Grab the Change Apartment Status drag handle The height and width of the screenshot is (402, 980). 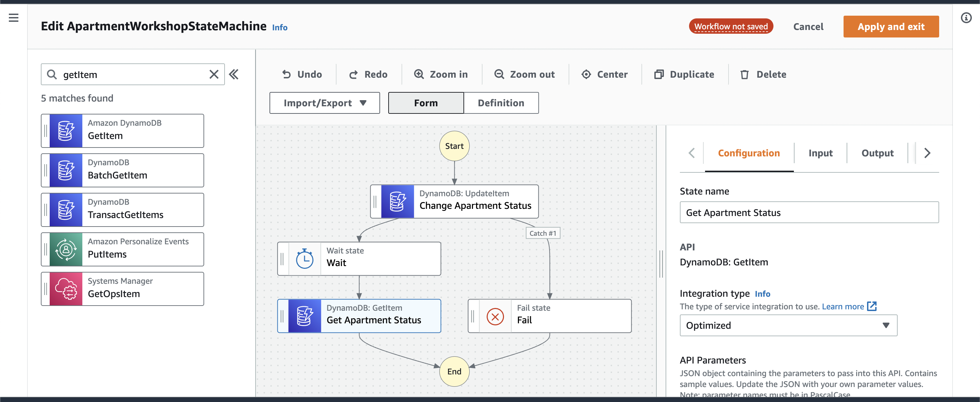coord(375,202)
